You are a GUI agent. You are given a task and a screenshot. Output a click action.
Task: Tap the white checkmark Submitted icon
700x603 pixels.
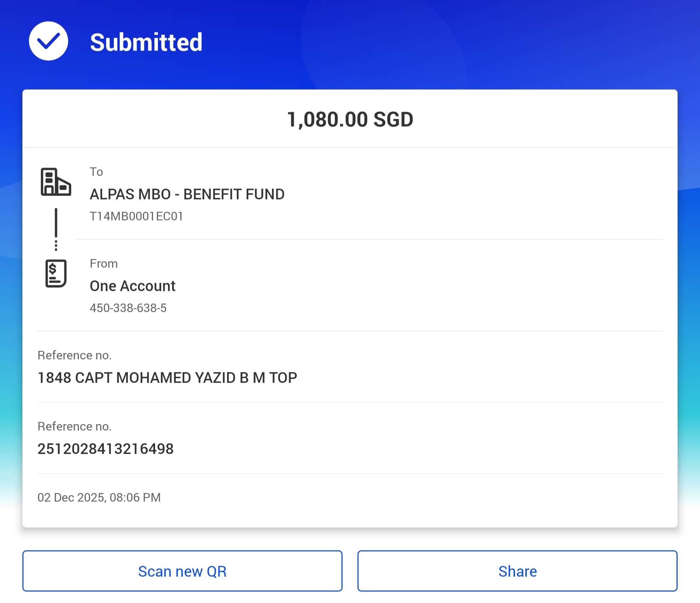48,41
